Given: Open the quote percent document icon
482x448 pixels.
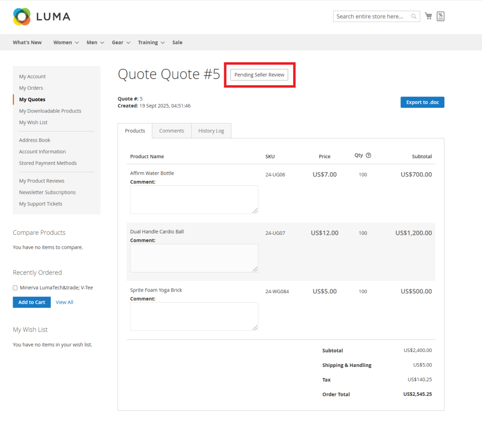Looking at the screenshot, I should click(x=441, y=16).
